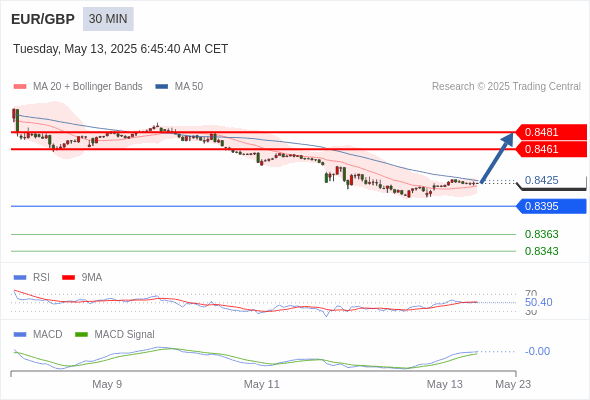Toggle the MA 50 legend entry
The width and height of the screenshot is (590, 400).
pyautogui.click(x=179, y=87)
